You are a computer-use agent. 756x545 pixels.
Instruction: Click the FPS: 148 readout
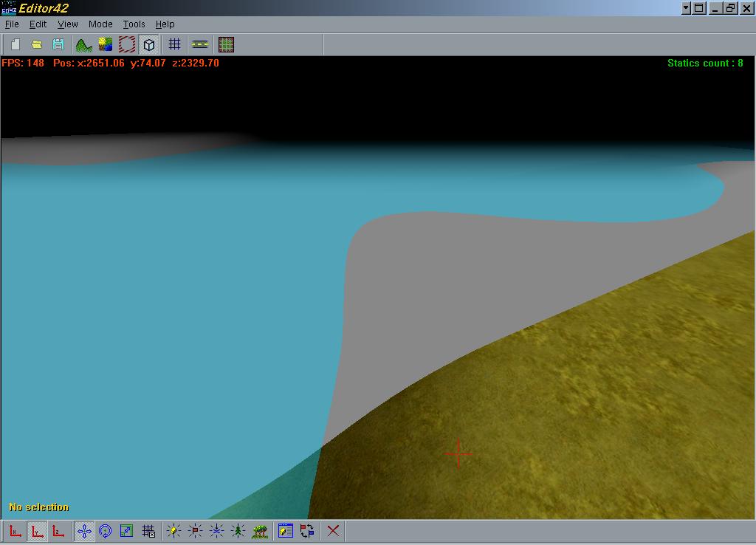pyautogui.click(x=23, y=64)
